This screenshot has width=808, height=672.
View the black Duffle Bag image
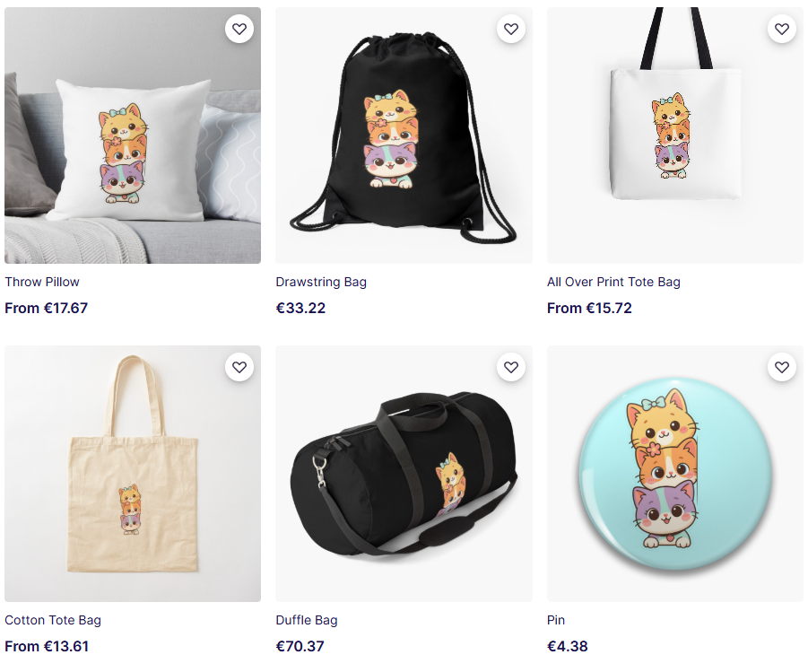(x=404, y=474)
